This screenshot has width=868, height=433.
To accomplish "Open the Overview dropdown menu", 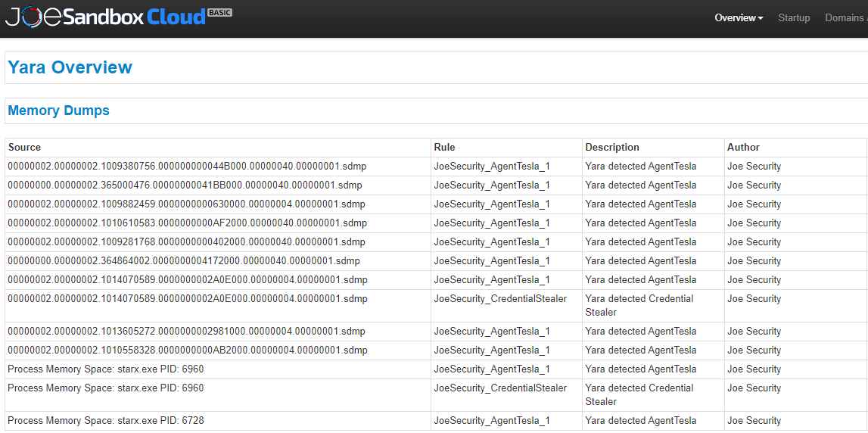I will (739, 17).
